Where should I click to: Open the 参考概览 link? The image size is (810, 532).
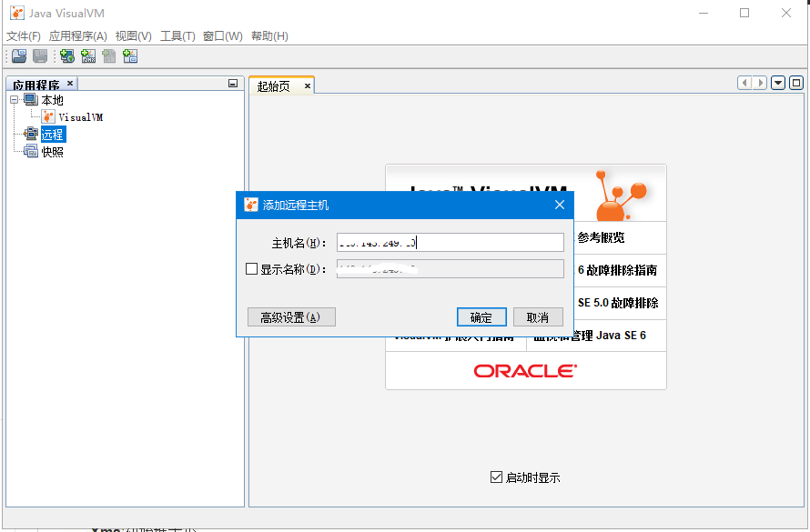(601, 238)
